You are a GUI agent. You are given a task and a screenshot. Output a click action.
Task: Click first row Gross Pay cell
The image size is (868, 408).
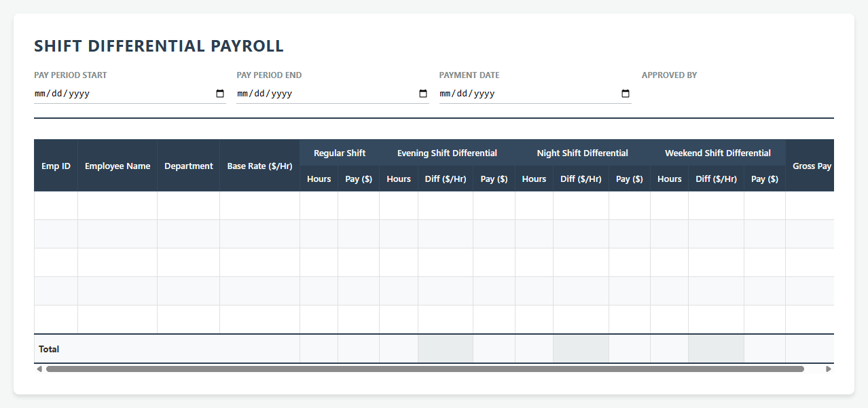(810, 206)
